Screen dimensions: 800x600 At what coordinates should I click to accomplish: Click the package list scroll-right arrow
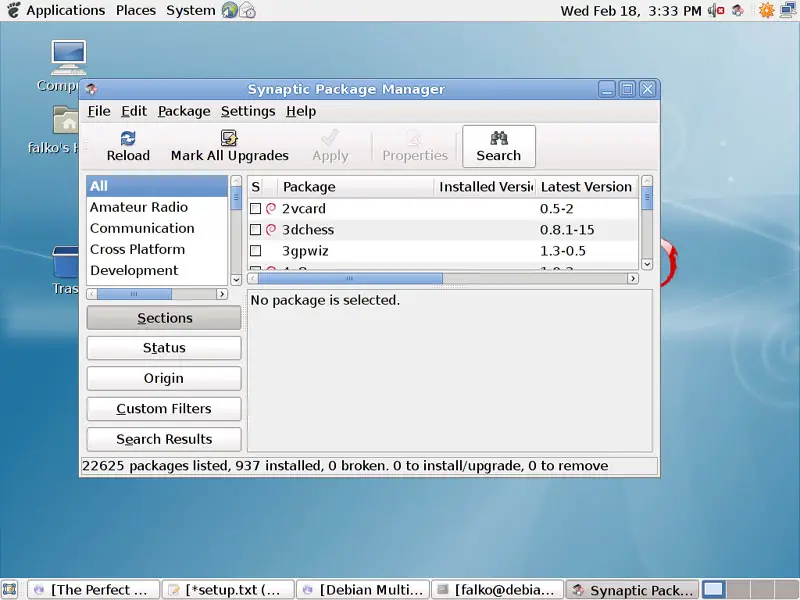(633, 279)
